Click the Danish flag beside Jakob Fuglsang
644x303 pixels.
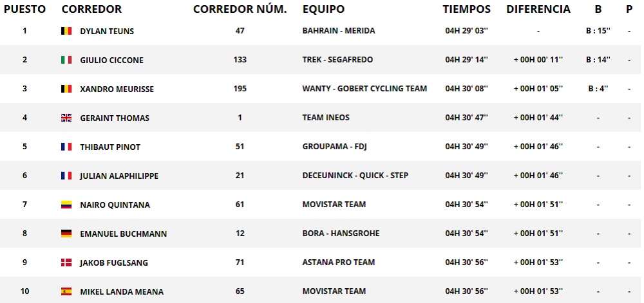(x=66, y=262)
